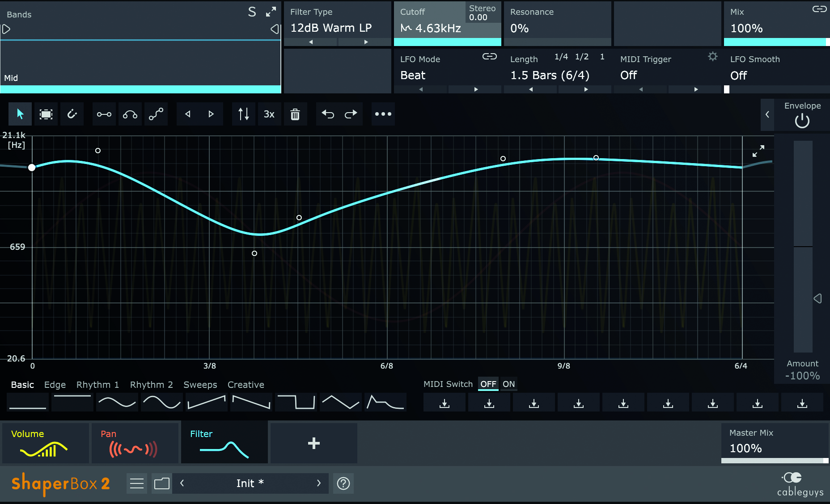Set Length to 1/4 bar
Image resolution: width=830 pixels, height=504 pixels.
[x=561, y=57]
